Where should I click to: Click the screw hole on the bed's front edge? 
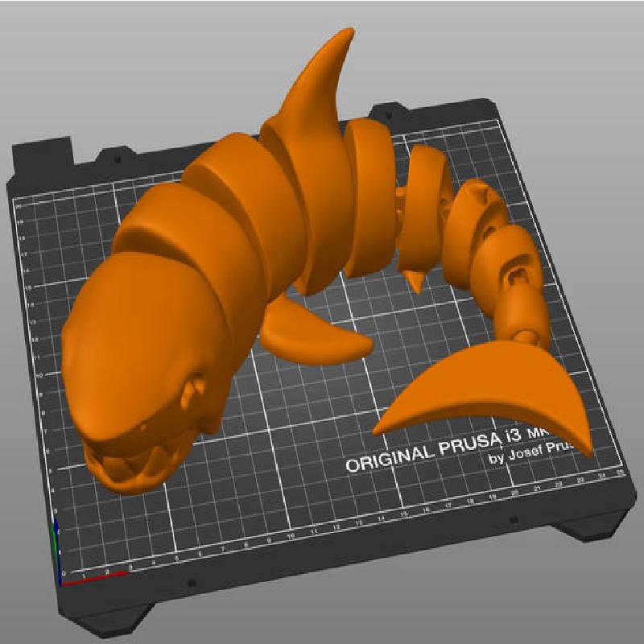pos(191,581)
